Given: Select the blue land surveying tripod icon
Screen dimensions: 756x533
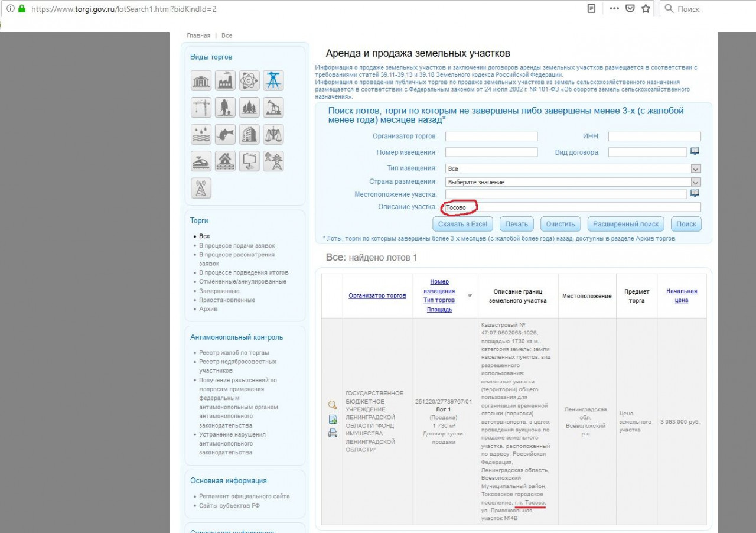Looking at the screenshot, I should click(273, 80).
